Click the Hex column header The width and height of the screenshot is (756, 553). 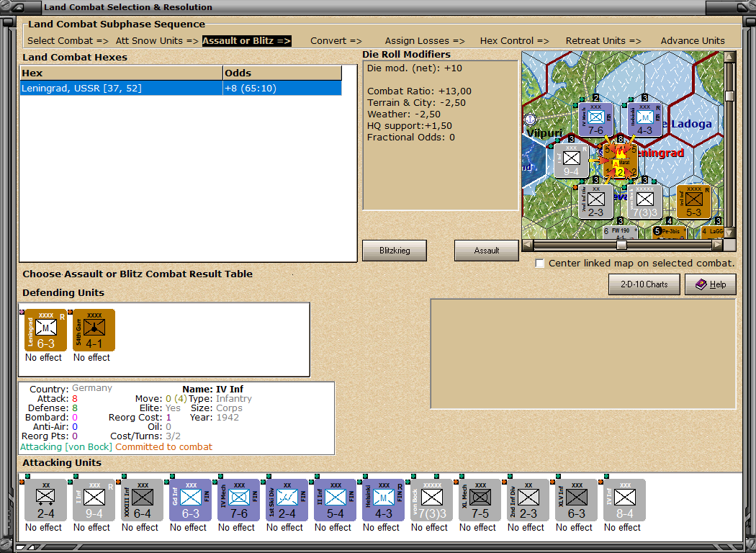coord(121,73)
